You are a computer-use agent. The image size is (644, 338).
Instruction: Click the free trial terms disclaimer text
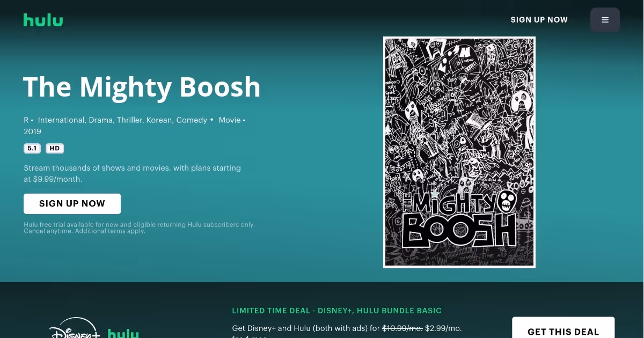point(139,228)
